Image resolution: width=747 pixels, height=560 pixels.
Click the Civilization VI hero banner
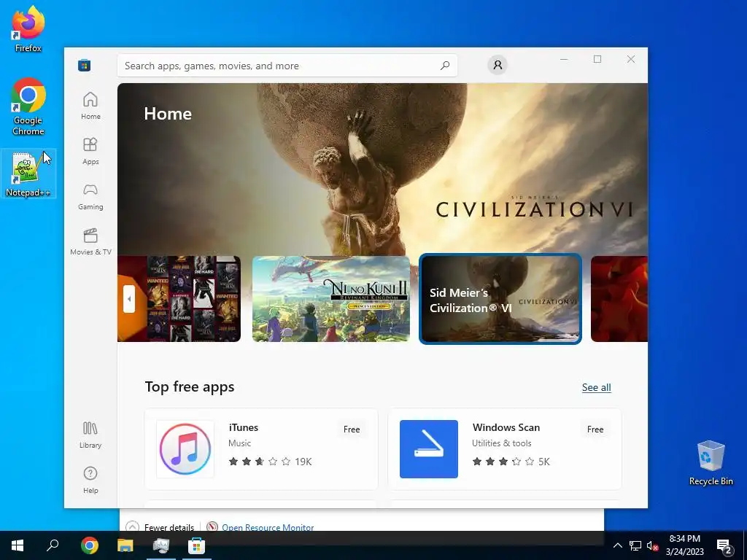pos(382,169)
